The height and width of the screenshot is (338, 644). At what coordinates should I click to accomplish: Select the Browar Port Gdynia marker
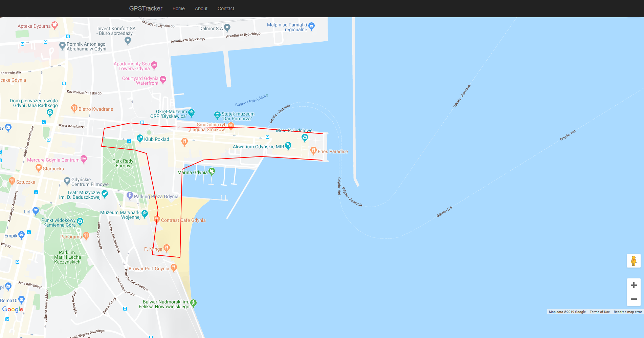click(174, 268)
